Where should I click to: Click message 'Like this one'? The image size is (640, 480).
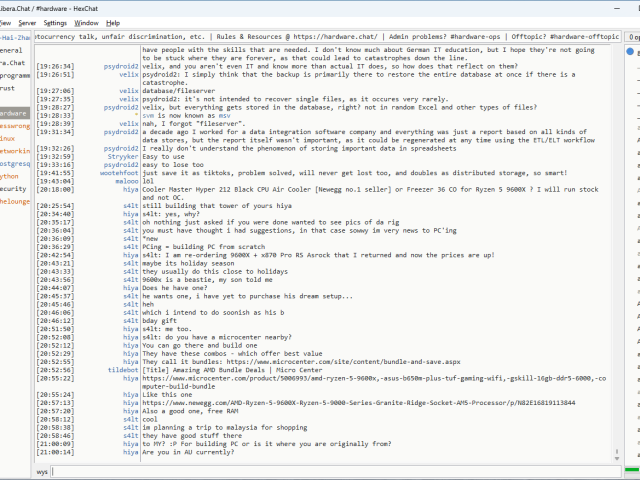pyautogui.click(x=167, y=395)
